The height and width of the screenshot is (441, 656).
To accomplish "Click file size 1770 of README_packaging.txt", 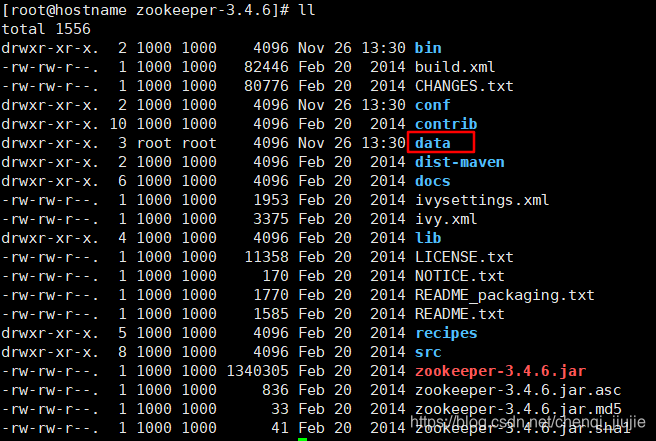I will point(271,295).
